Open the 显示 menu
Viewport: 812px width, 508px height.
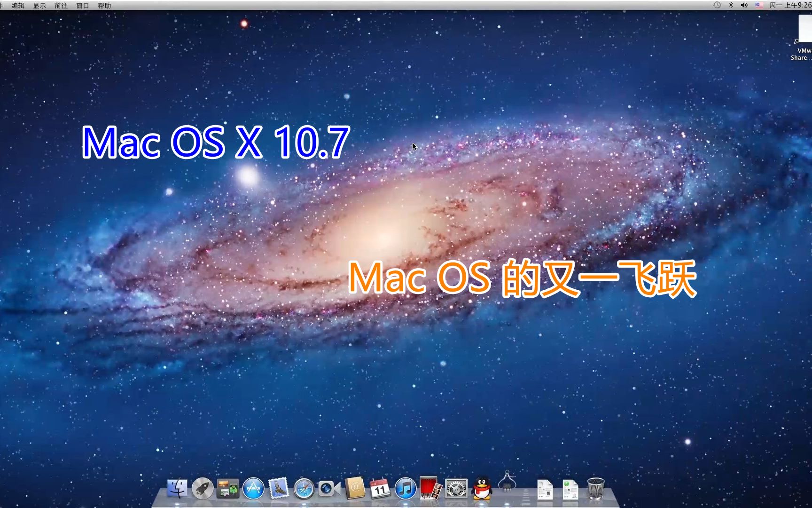[39, 6]
